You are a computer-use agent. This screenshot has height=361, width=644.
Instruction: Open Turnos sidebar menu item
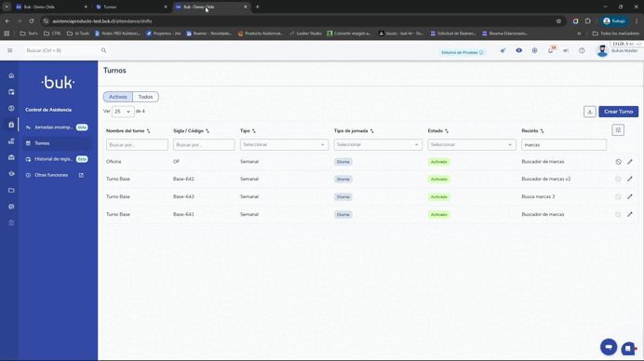[57, 143]
